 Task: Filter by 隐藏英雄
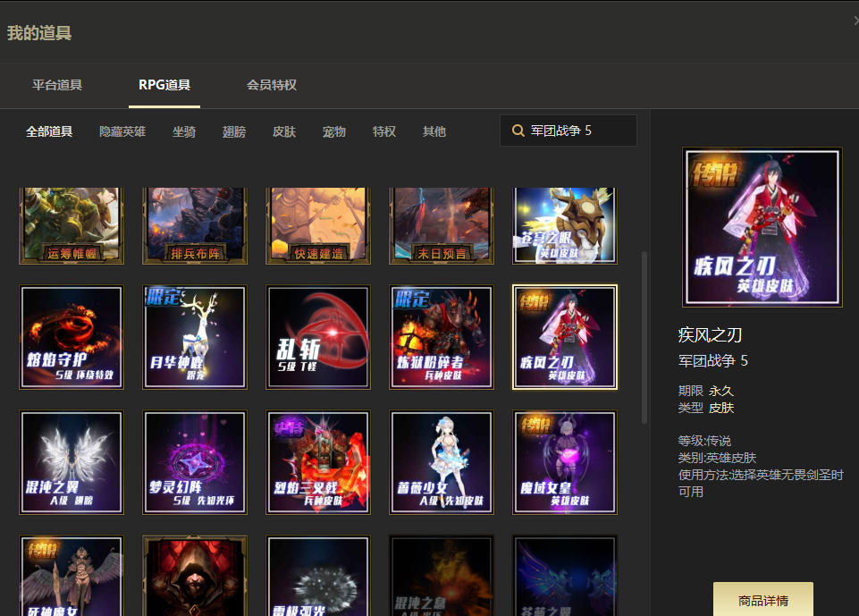pos(122,131)
